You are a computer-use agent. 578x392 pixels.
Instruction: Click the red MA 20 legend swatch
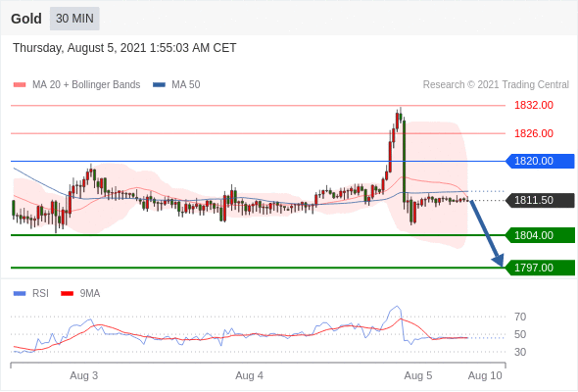(20, 85)
